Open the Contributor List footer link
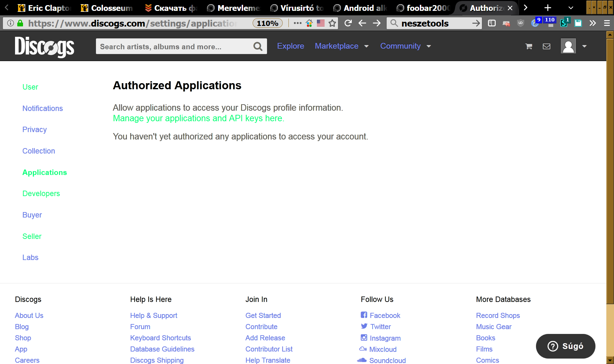Image resolution: width=614 pixels, height=364 pixels. (x=269, y=349)
